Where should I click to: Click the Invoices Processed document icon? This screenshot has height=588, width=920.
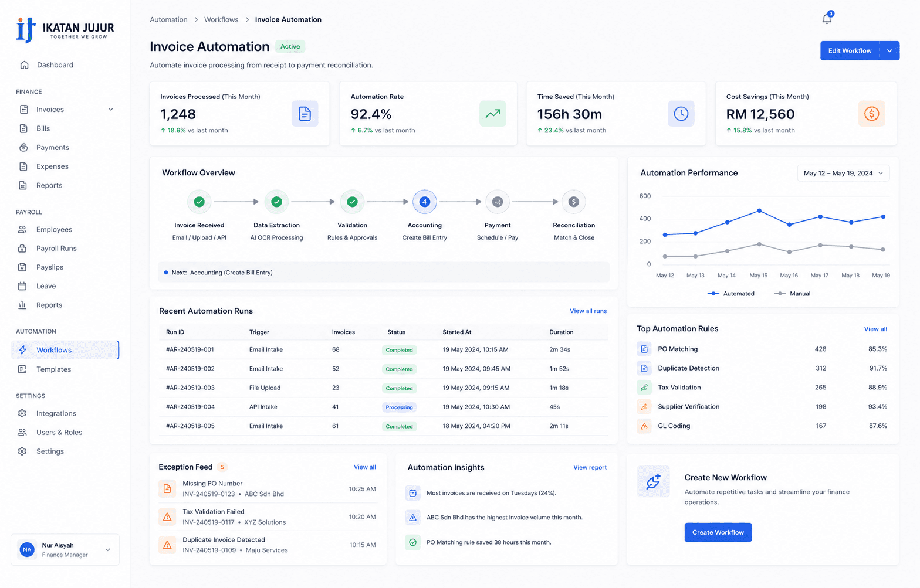coord(305,114)
